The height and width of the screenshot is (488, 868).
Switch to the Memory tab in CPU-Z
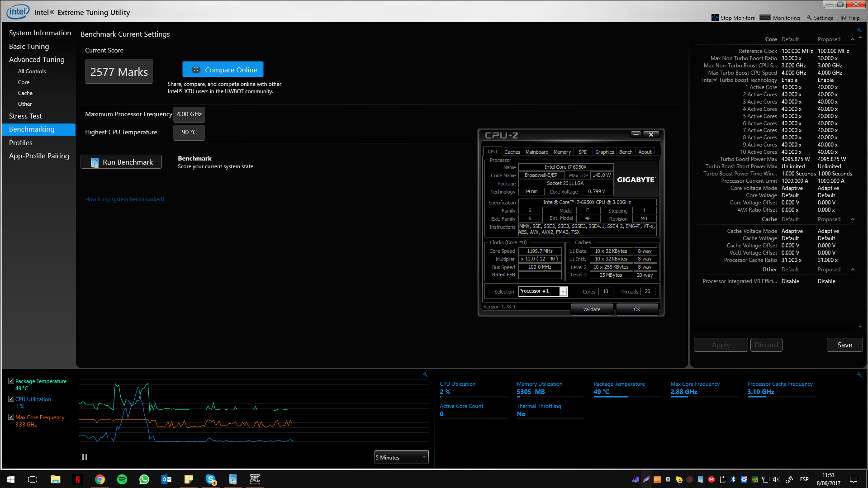(x=562, y=152)
